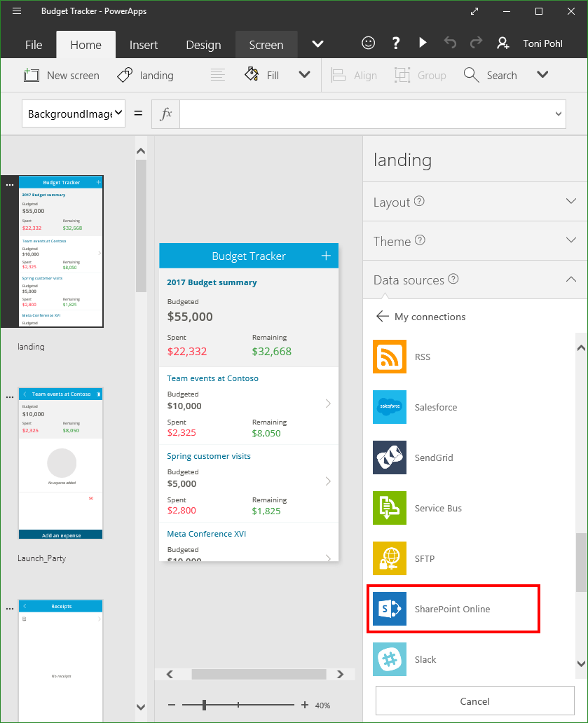Go back to My connections
The image size is (588, 723).
pos(383,317)
